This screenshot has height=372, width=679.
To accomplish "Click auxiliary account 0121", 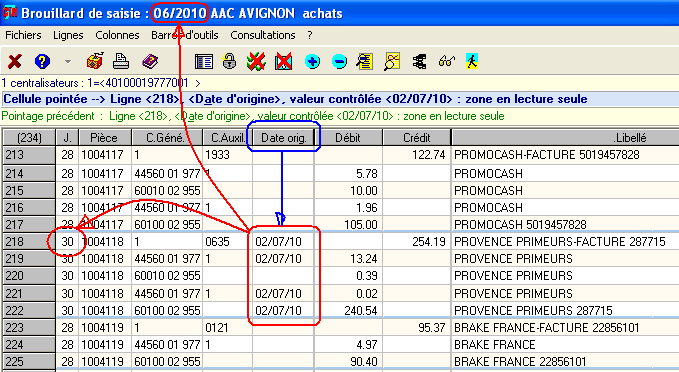I will [x=217, y=327].
